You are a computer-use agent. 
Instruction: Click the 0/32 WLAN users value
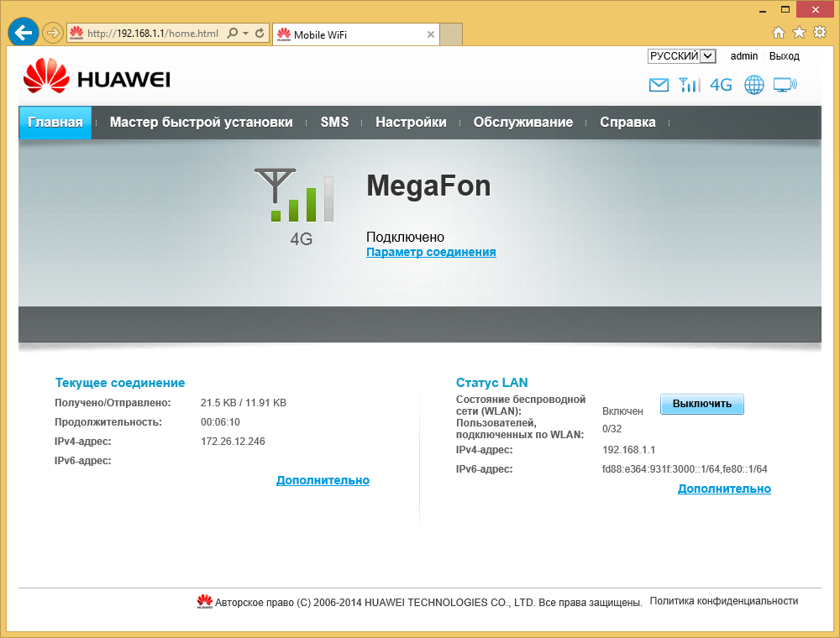click(x=612, y=429)
